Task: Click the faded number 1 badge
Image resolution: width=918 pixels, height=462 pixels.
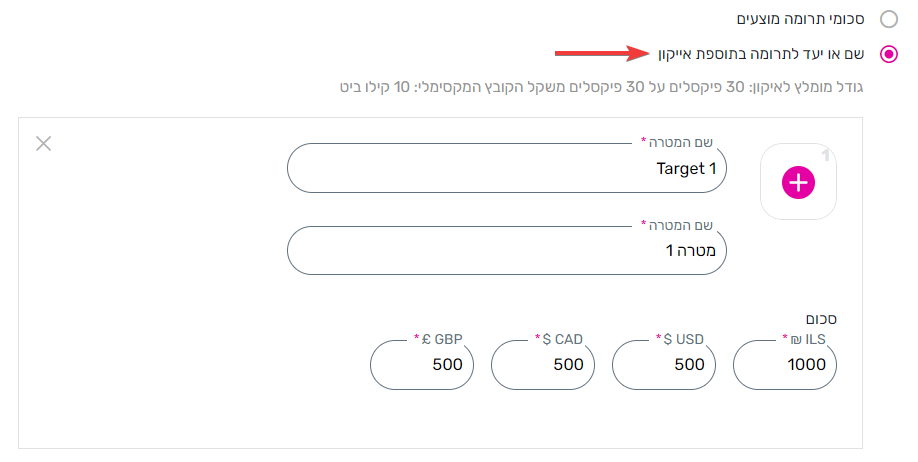Action: click(x=825, y=156)
